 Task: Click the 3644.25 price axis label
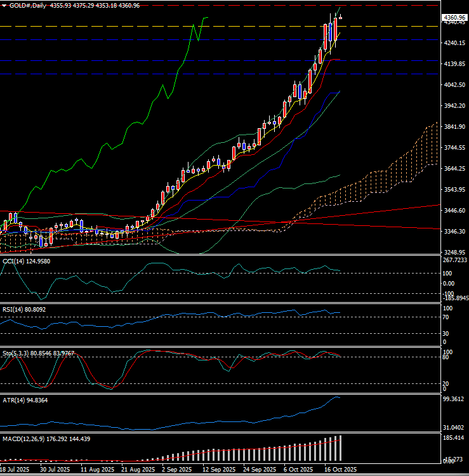pyautogui.click(x=454, y=169)
